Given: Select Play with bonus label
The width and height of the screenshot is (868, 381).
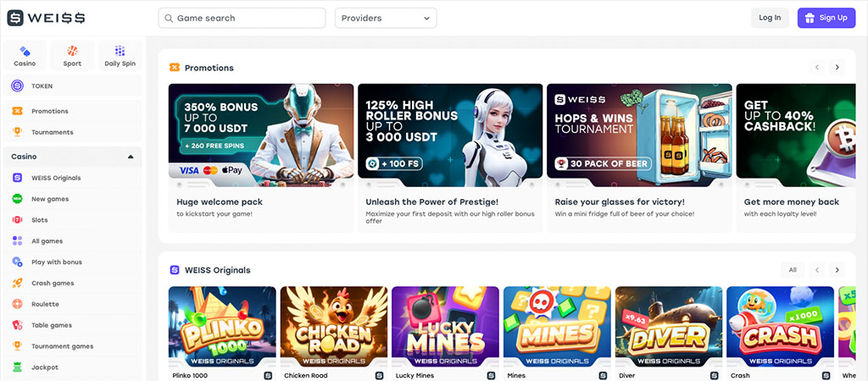Looking at the screenshot, I should click(57, 262).
